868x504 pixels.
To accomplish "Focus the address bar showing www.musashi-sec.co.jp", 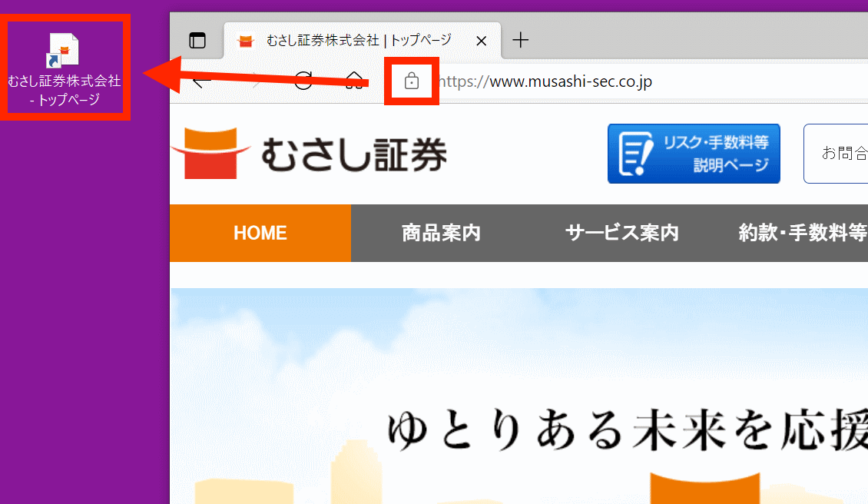I will (625, 81).
